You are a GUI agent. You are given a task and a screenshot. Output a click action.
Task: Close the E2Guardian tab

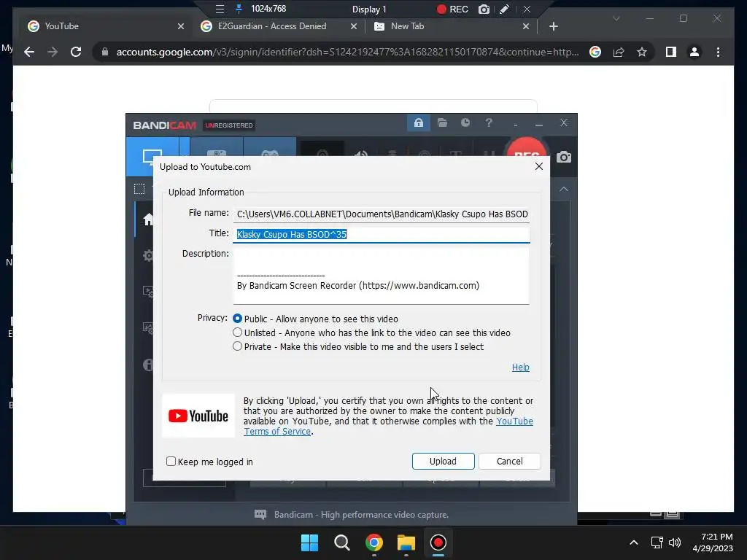tap(354, 27)
